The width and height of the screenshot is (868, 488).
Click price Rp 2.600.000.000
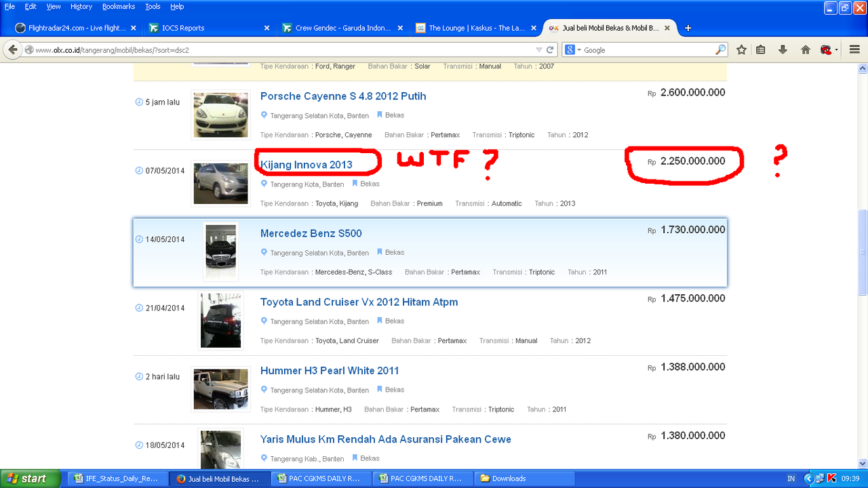pos(686,93)
